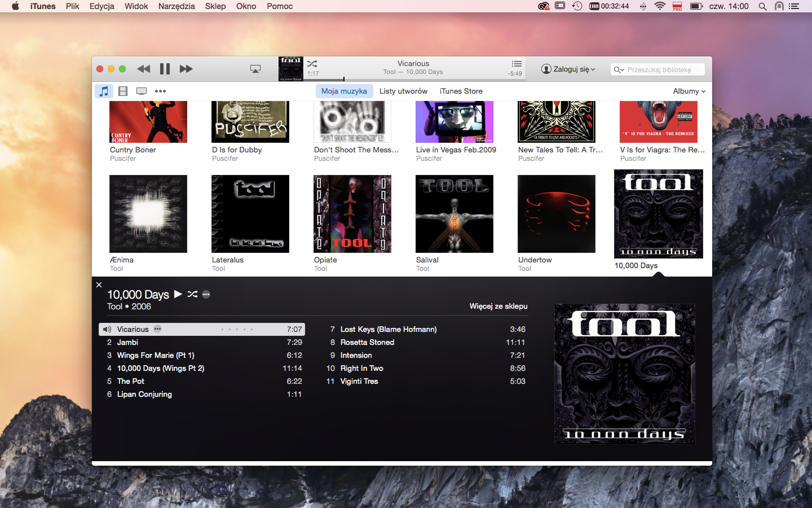
Task: Open the Plik menu
Action: pos(73,6)
